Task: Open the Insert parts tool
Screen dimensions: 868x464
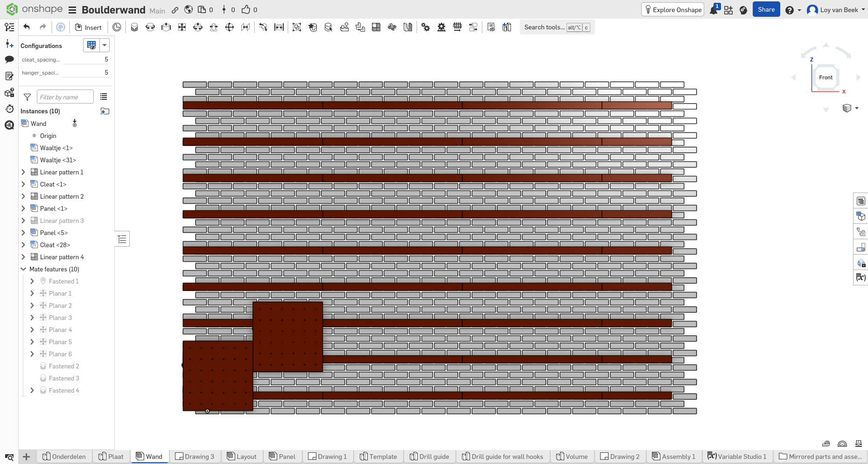Action: point(88,28)
